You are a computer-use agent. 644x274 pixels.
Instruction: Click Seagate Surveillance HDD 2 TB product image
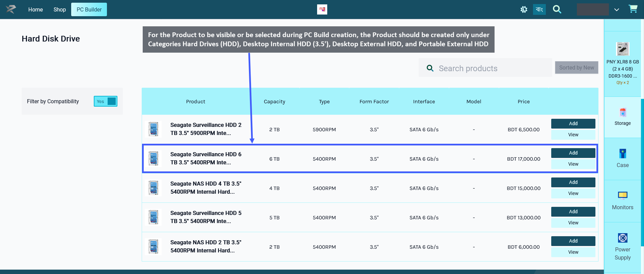tap(153, 129)
